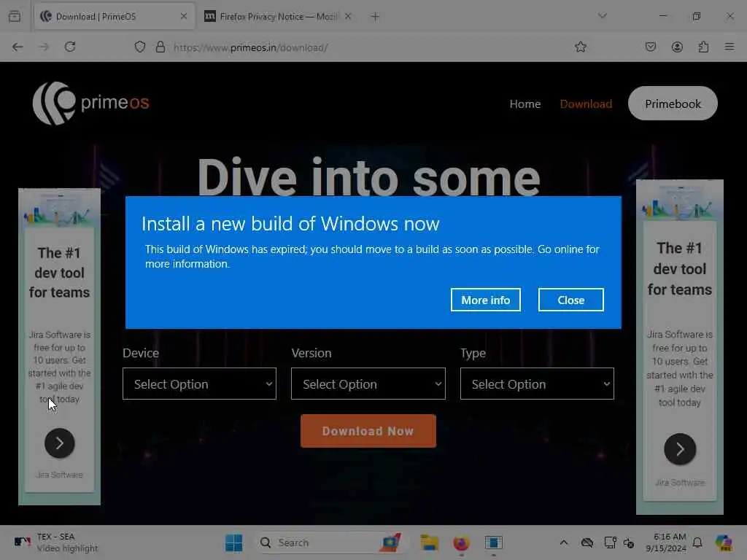This screenshot has width=747, height=560.
Task: Close the Firefox Privacy Notice tab
Action: pos(348,16)
